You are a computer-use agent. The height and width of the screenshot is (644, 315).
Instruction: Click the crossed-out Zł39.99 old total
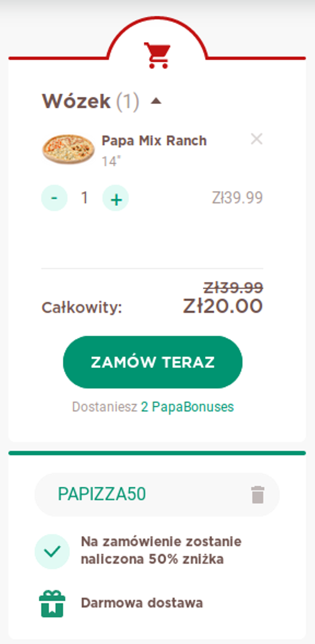point(233,288)
